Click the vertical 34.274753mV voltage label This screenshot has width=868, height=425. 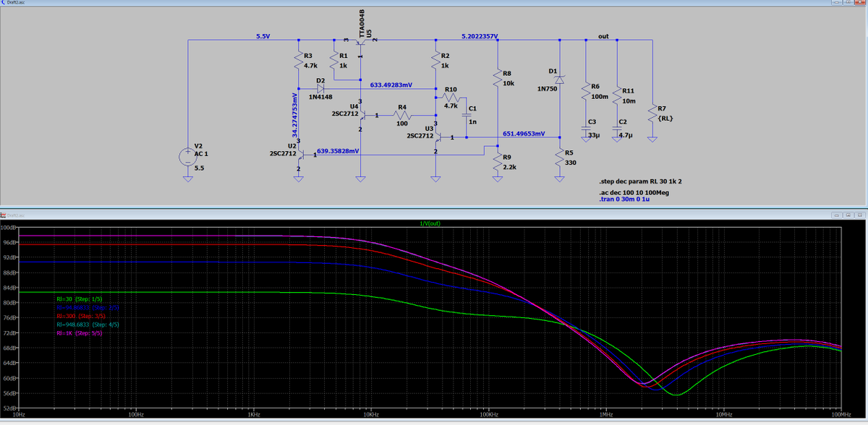click(x=295, y=115)
